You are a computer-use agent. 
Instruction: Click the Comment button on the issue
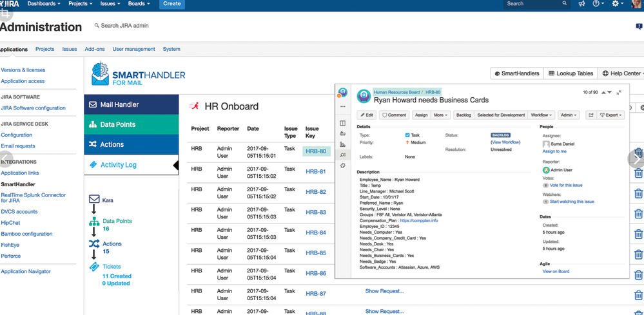[395, 115]
